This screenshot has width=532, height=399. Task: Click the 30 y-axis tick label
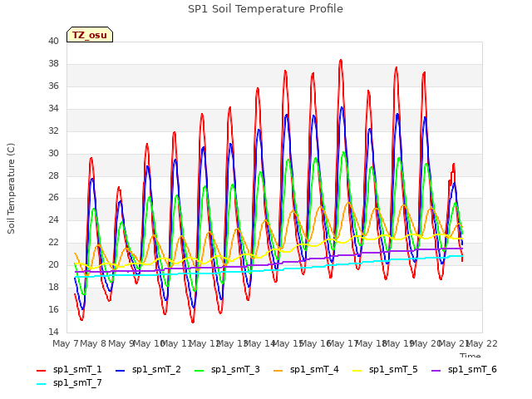[53, 153]
